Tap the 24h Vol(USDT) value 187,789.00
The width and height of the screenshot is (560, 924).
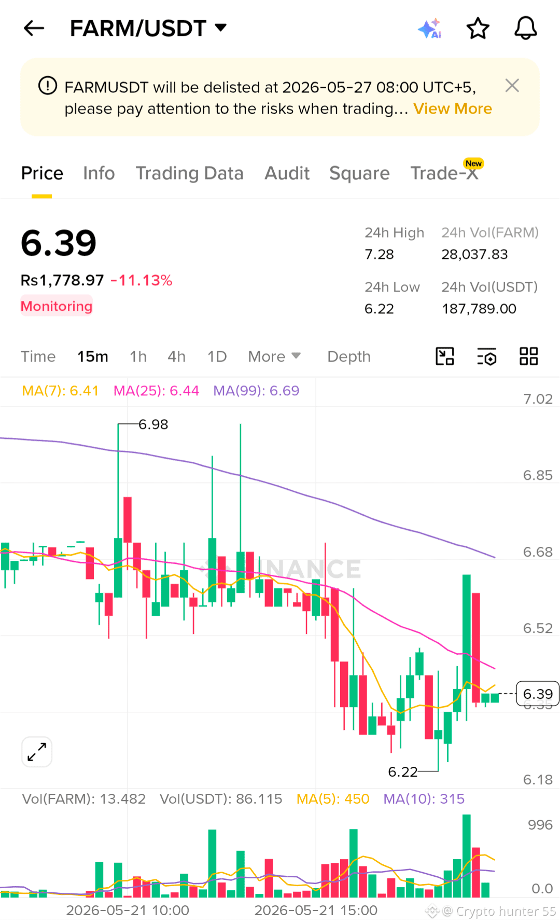479,309
